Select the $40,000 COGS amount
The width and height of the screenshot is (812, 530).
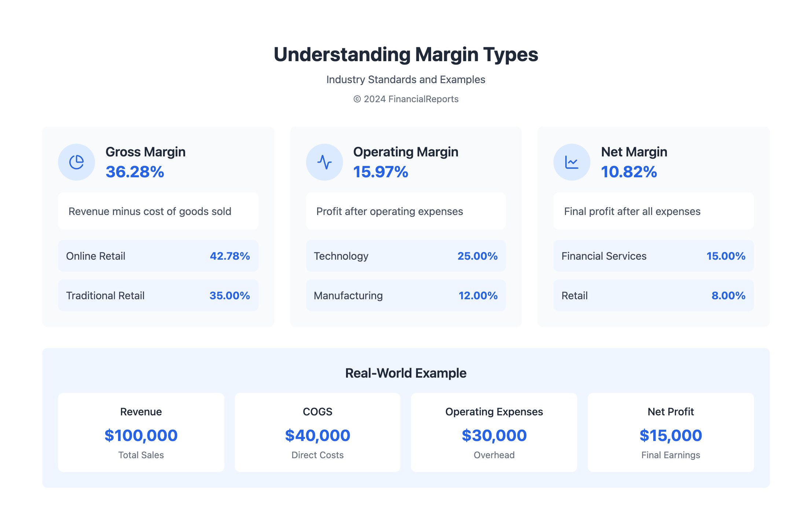pyautogui.click(x=317, y=436)
